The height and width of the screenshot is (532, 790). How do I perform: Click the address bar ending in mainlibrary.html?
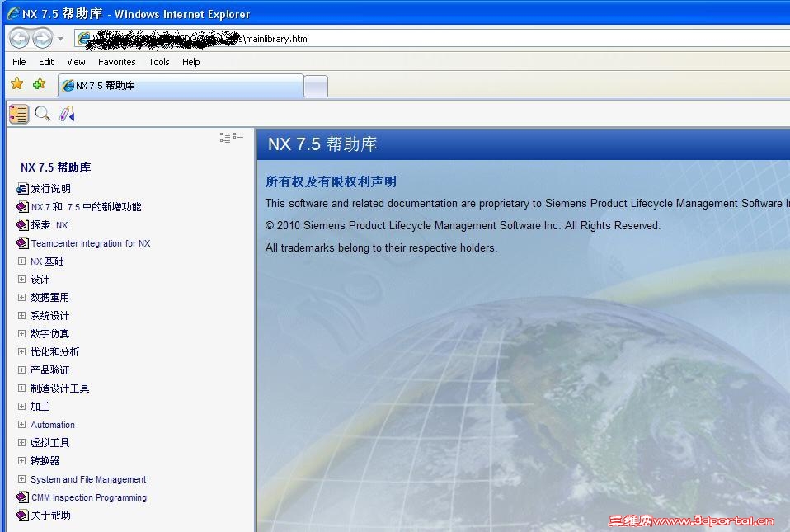tap(432, 38)
